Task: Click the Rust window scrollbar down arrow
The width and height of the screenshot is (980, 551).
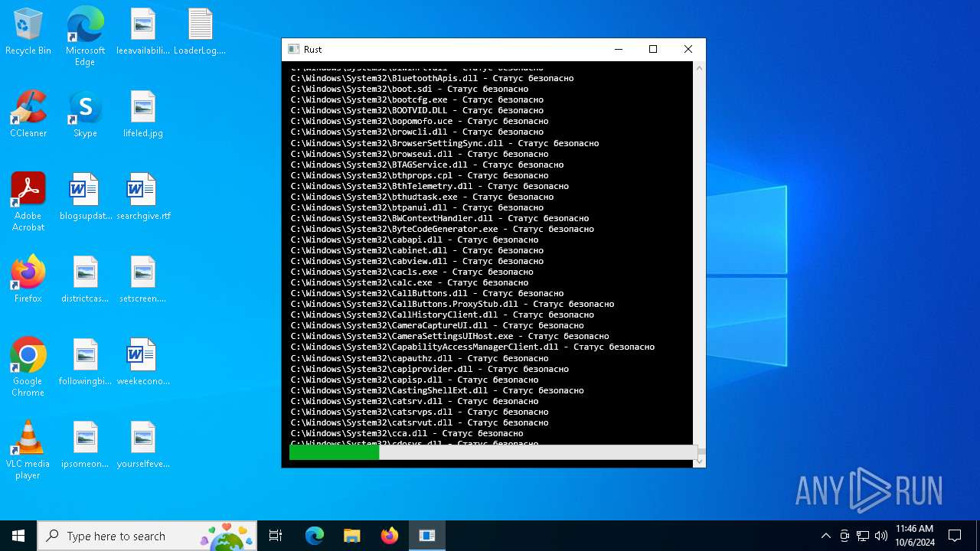Action: coord(699,461)
